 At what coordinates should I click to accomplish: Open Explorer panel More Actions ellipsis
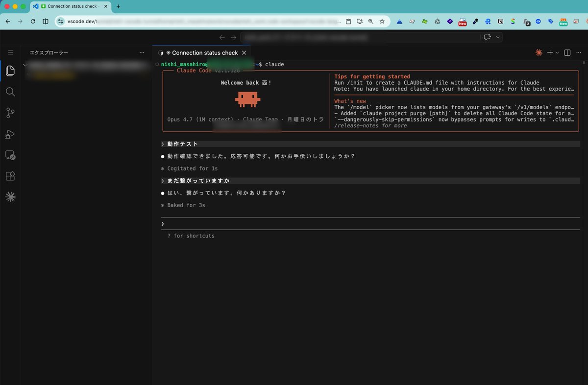pos(142,52)
